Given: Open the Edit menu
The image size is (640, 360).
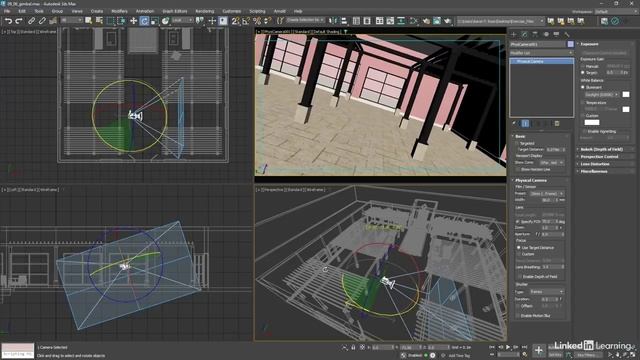Looking at the screenshot, I should [22, 11].
